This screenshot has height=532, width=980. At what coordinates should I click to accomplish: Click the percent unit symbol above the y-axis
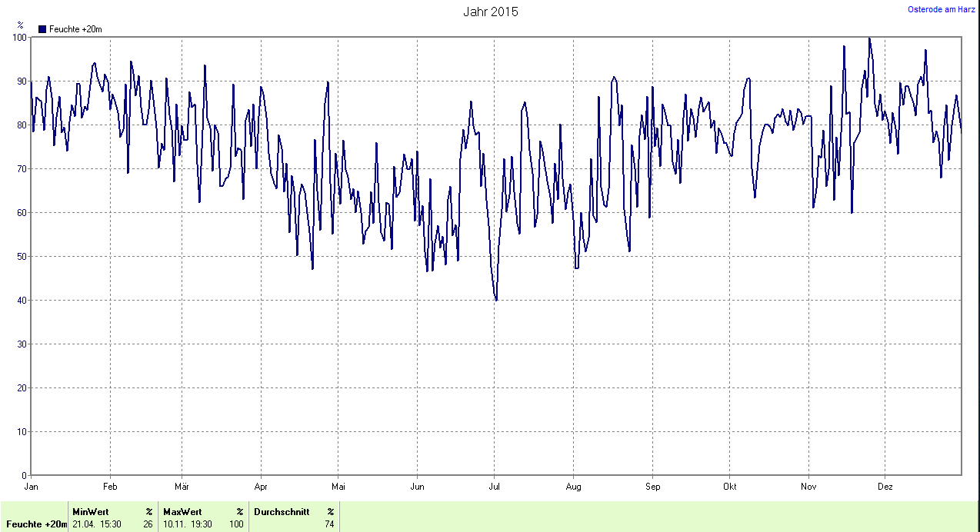coord(20,25)
